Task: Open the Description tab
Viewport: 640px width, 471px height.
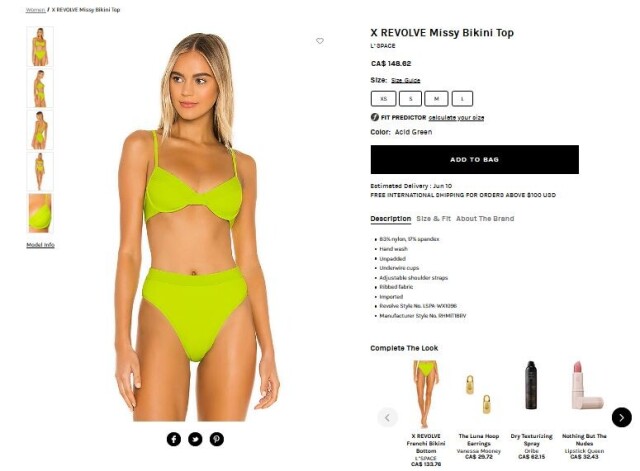Action: (391, 219)
